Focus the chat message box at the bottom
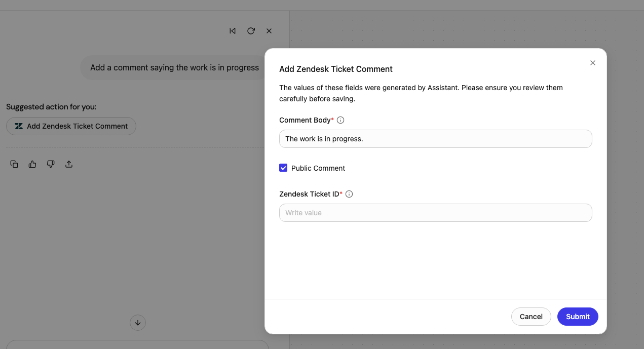Viewport: 644px width, 349px height. 137,344
